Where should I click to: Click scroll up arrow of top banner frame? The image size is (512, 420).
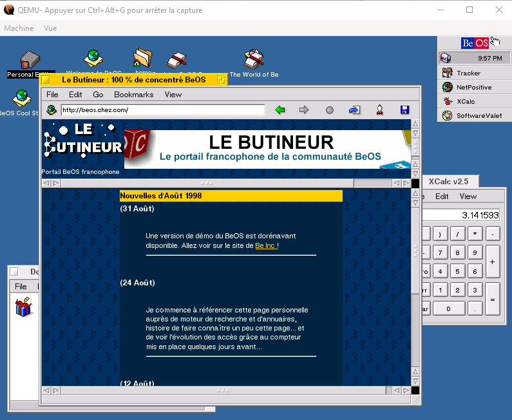pyautogui.click(x=415, y=124)
